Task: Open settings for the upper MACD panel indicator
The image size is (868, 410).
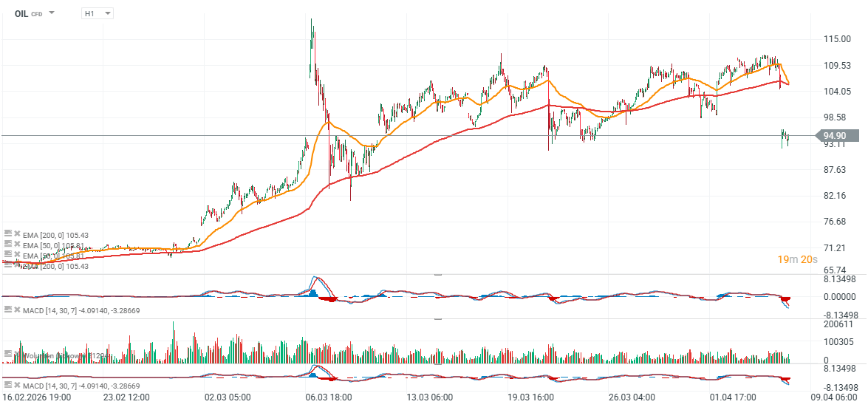Action: pos(8,309)
